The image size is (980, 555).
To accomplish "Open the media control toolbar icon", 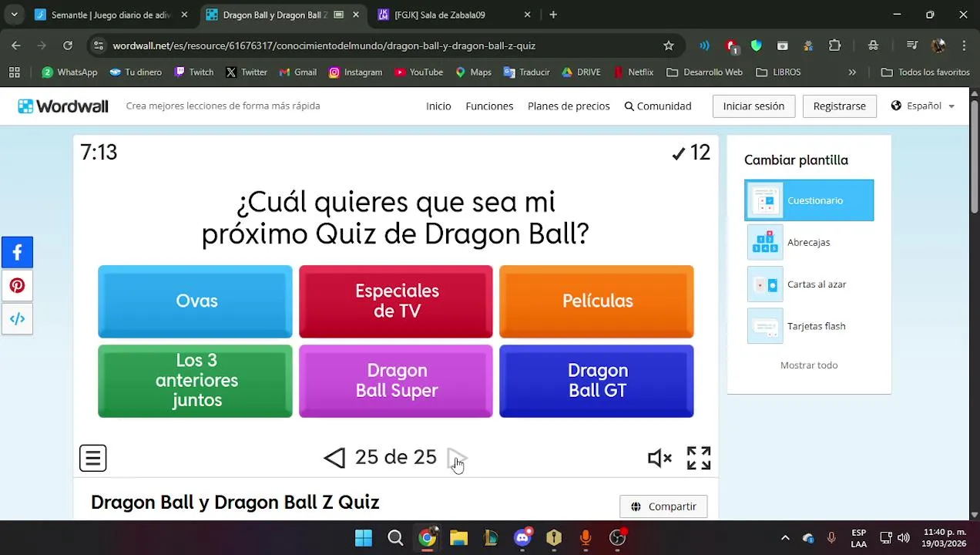I will pyautogui.click(x=912, y=45).
